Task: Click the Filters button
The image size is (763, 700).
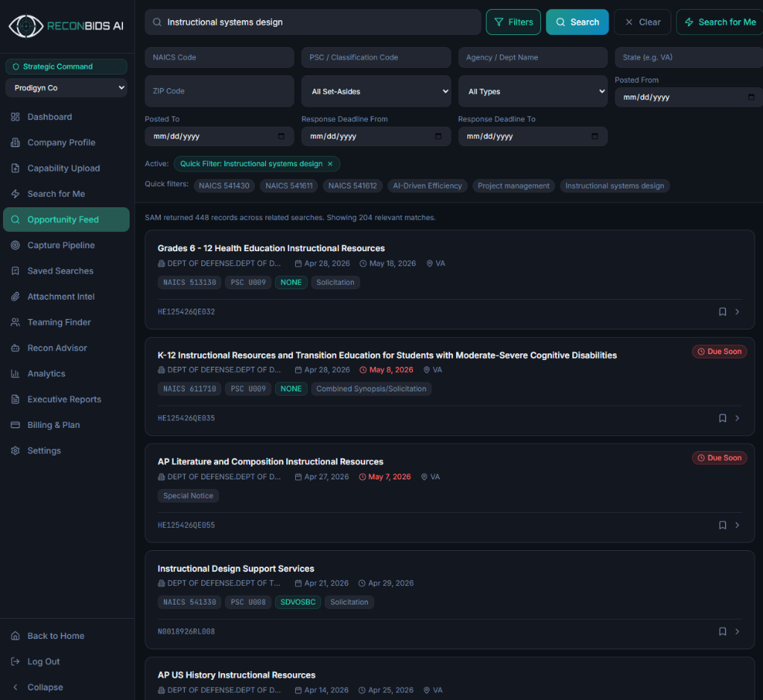Action: [x=513, y=22]
